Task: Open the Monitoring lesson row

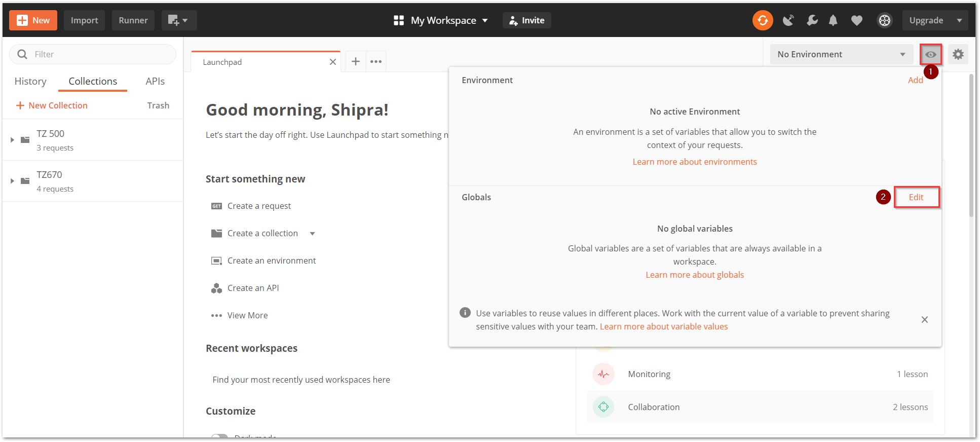Action: tap(760, 374)
